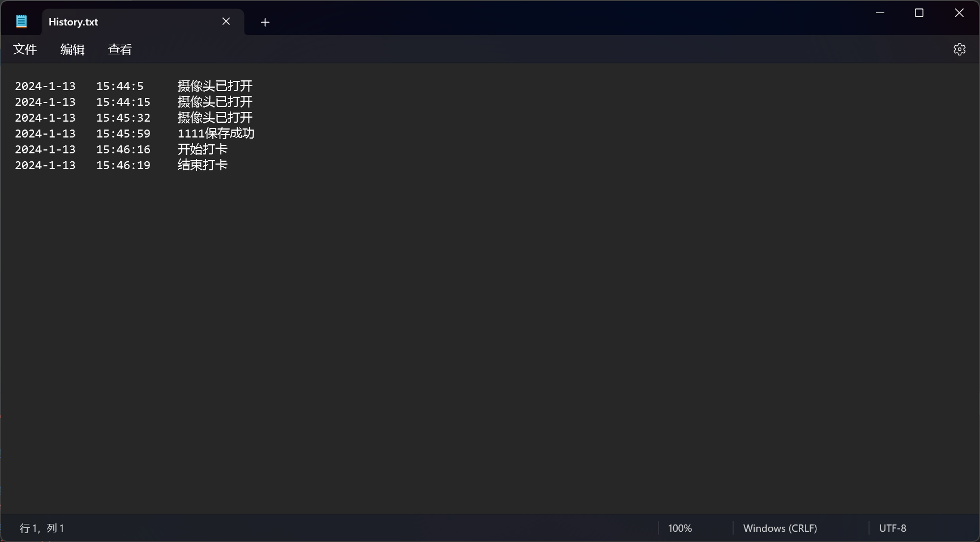
Task: Add a new tab with the plus button
Action: point(265,22)
